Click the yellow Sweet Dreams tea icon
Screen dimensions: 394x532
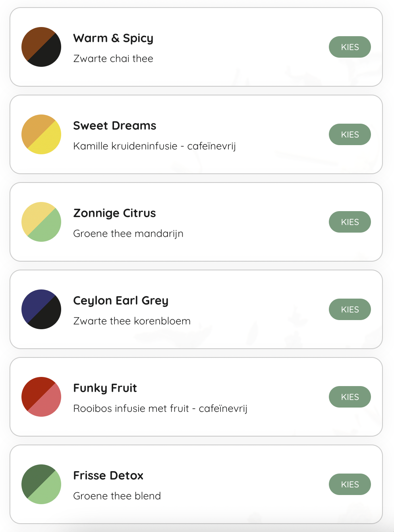point(41,134)
